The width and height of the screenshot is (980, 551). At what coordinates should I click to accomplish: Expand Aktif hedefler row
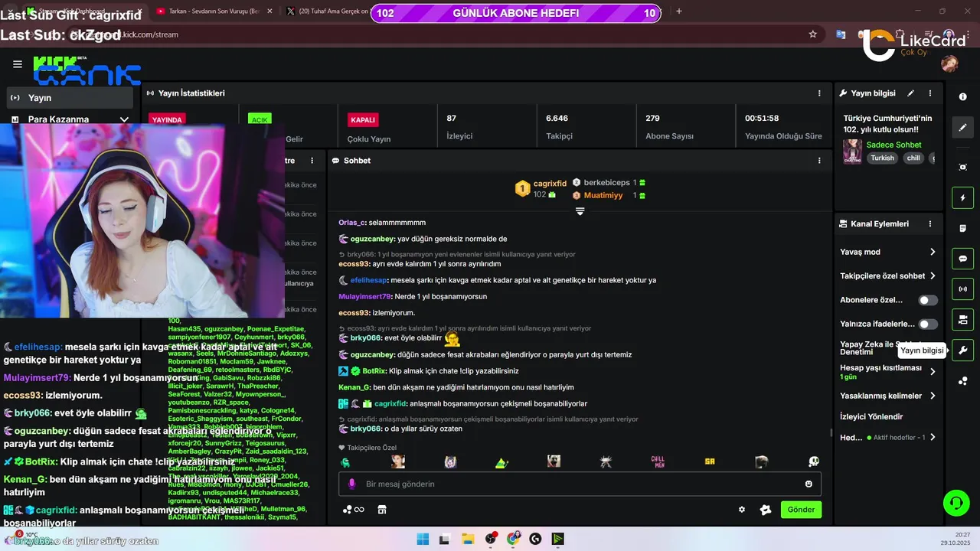point(888,438)
